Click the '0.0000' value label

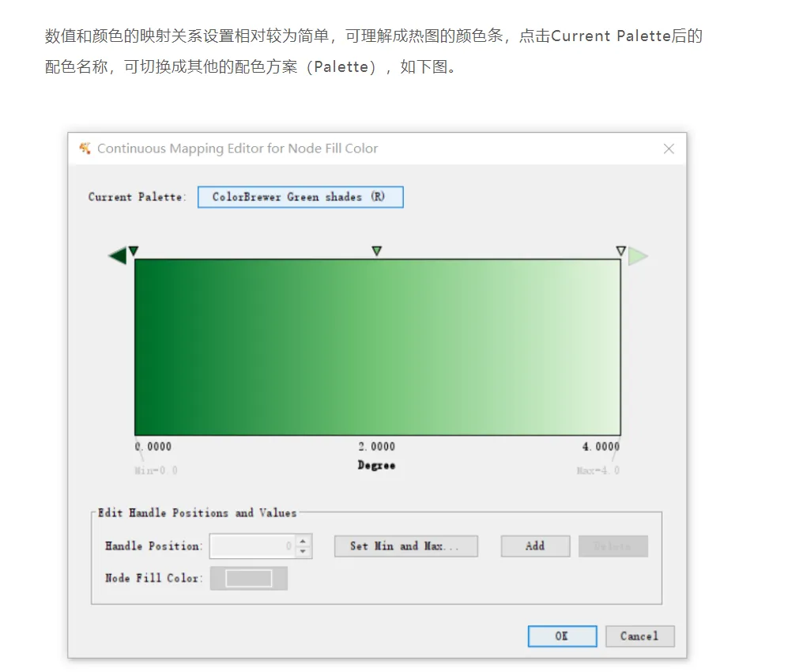click(x=153, y=447)
